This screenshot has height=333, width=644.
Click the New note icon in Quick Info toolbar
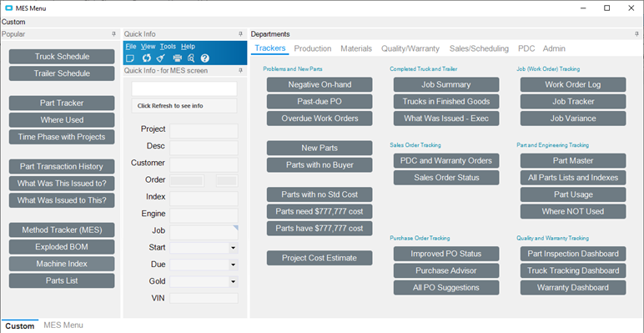[x=130, y=58]
